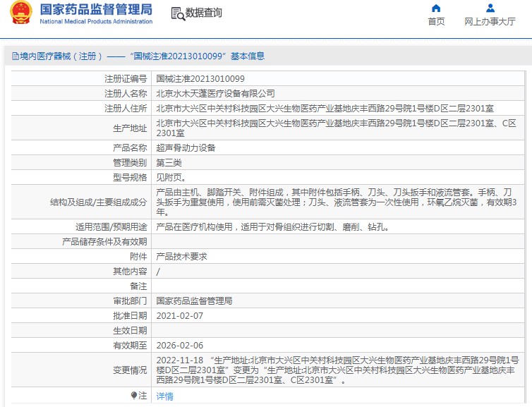Click the document icon before 境内医疗器械

(x=16, y=56)
